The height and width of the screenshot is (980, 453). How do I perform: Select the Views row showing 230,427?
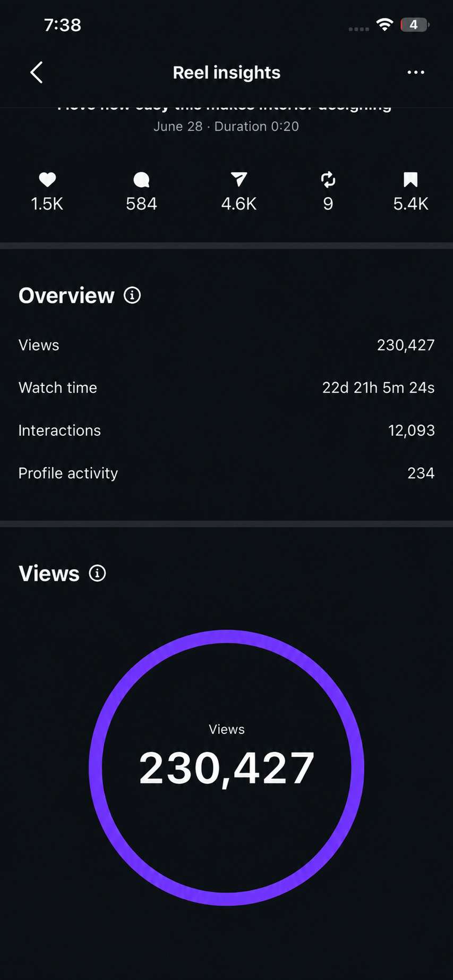(226, 345)
